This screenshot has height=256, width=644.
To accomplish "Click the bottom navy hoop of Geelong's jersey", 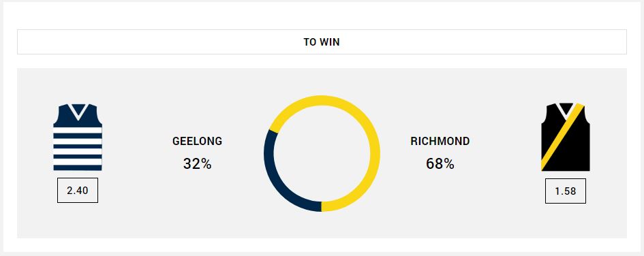I will [x=78, y=167].
